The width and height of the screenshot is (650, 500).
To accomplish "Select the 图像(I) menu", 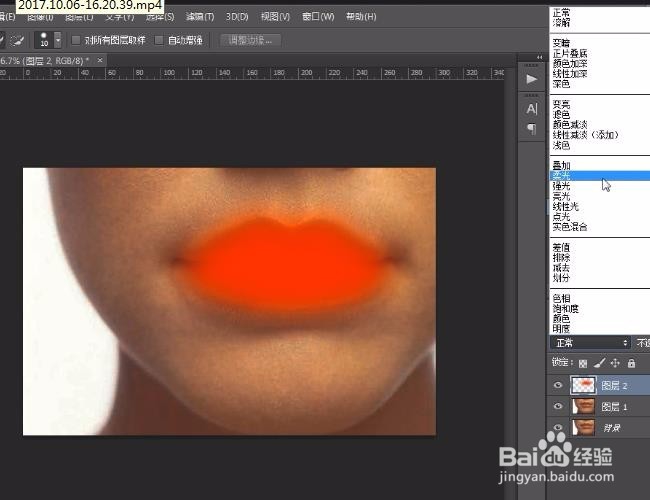I will 40,17.
